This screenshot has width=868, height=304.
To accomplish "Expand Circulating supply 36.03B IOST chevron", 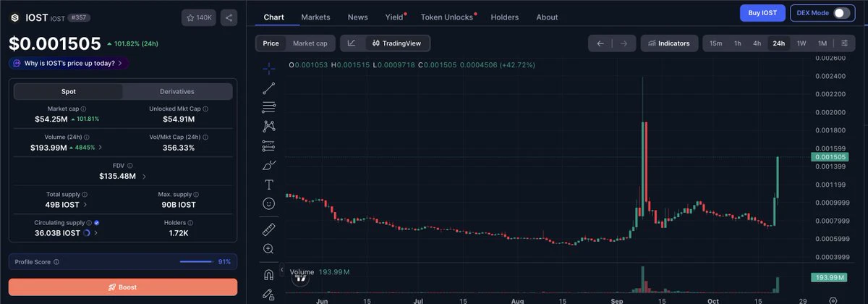I will point(97,233).
